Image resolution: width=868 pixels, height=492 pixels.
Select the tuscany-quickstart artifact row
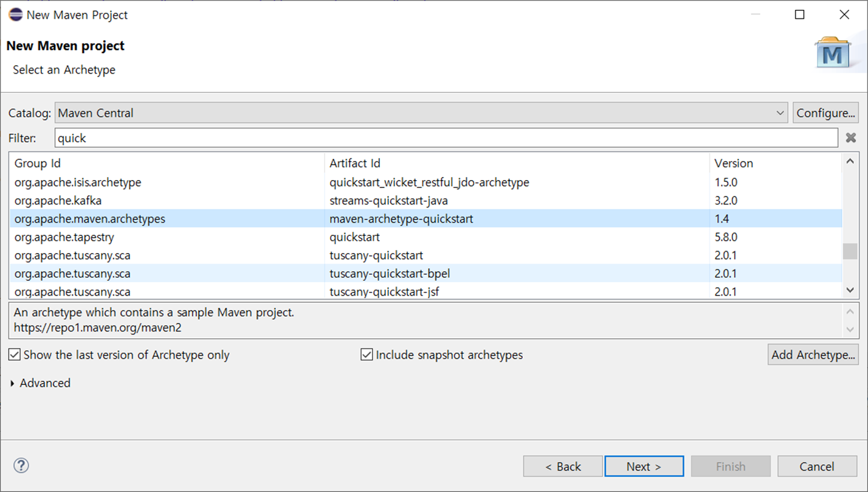[425, 255]
